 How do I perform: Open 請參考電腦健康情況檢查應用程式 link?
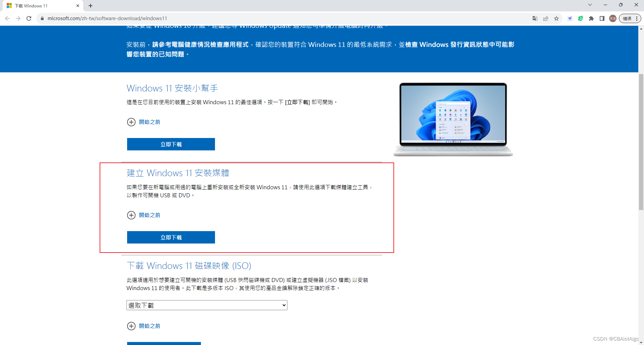click(x=200, y=45)
